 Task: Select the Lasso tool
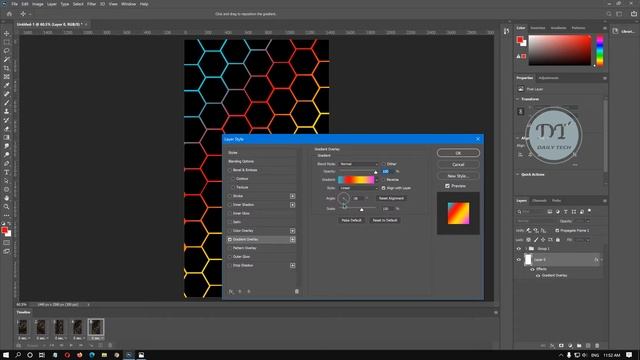(7, 51)
